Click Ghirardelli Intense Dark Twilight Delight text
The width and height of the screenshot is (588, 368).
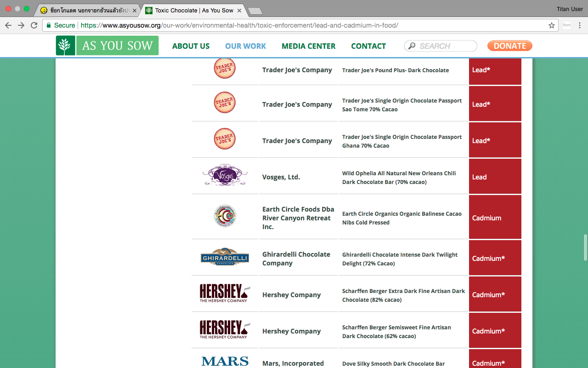point(400,259)
